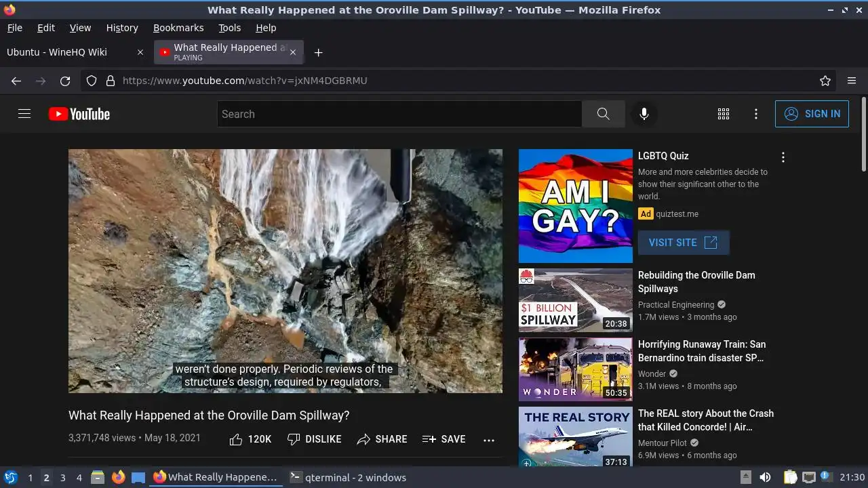Open the File menu
The height and width of the screenshot is (488, 868).
coord(15,28)
